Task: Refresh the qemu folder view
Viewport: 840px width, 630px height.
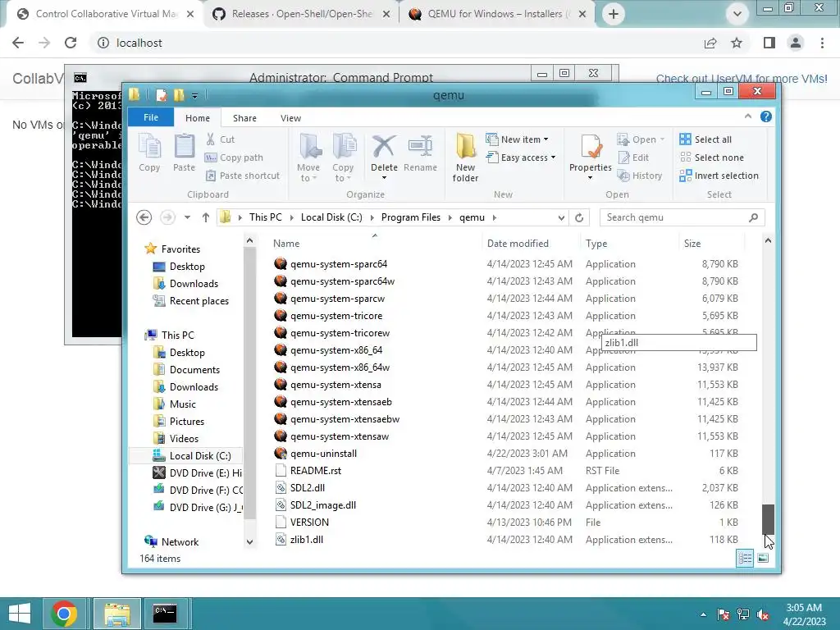Action: pyautogui.click(x=579, y=217)
